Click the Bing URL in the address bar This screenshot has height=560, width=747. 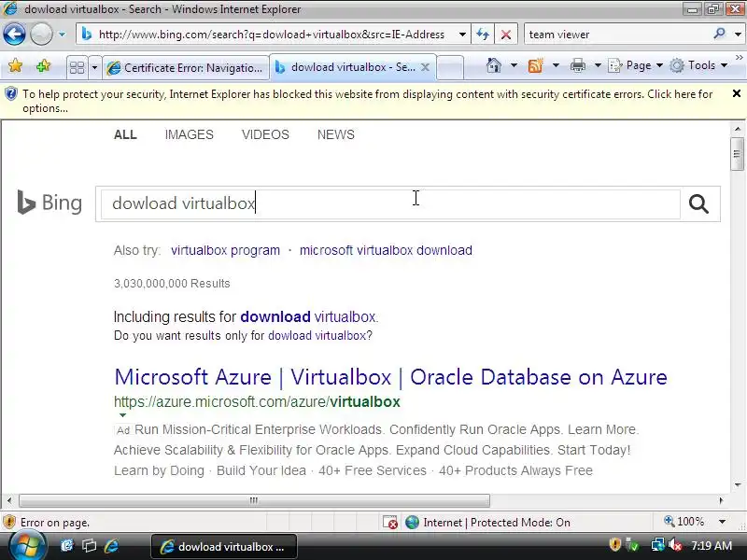[x=271, y=35]
